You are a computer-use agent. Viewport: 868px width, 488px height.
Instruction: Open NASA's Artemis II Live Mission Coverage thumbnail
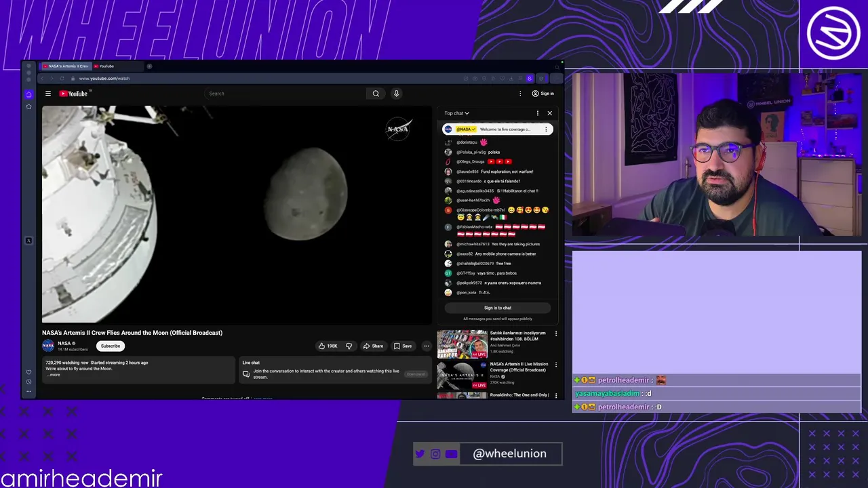(x=462, y=375)
